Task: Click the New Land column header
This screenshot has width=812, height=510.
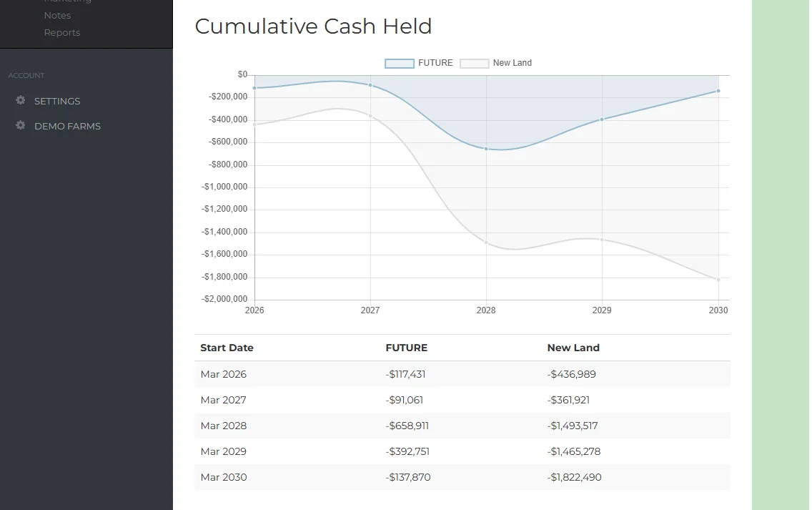Action: (573, 348)
